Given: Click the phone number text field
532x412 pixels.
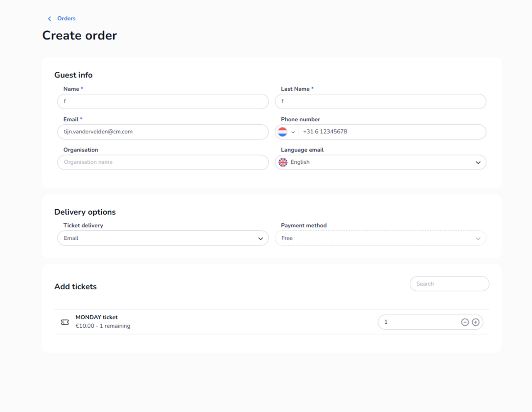Looking at the screenshot, I should click(x=391, y=132).
